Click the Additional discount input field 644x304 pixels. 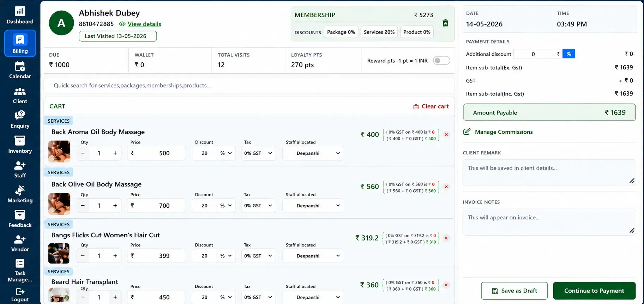pos(533,54)
